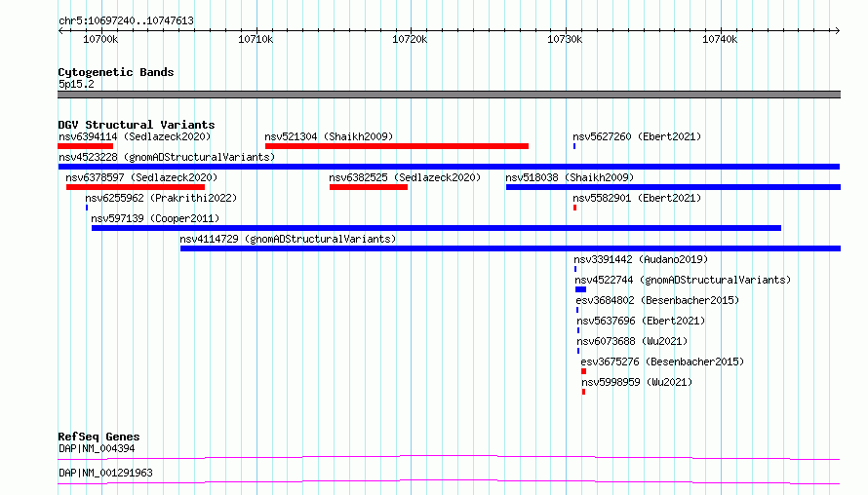
Task: Open nsv5627260 (Ebert2021) label
Action: click(x=637, y=136)
